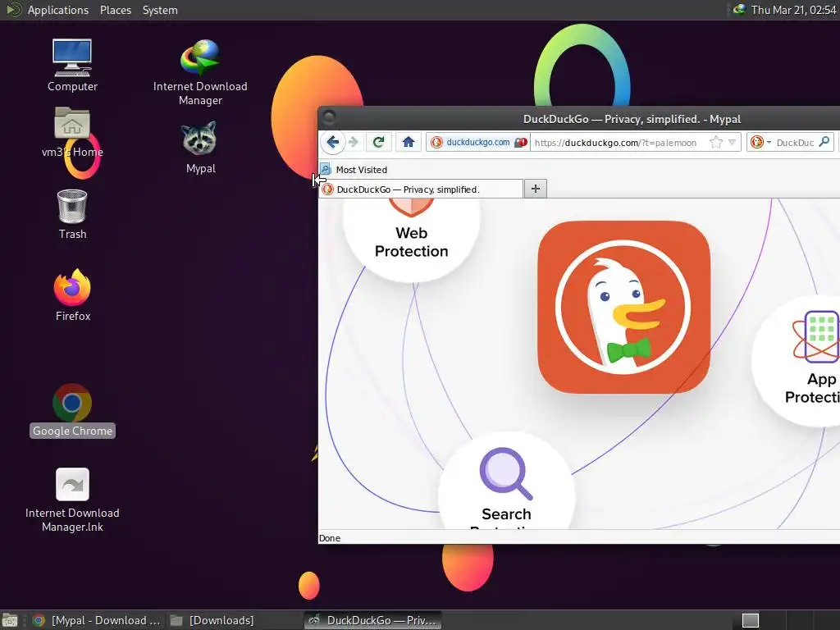Bookmark this page with the star icon
Screen dimensions: 840x630
[x=715, y=142]
